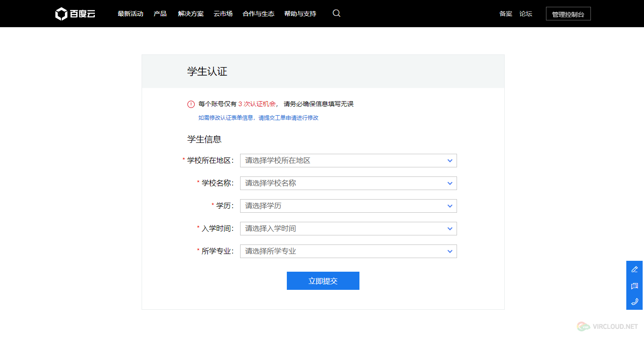Open the 学历 selection dropdown
Image resolution: width=644 pixels, height=337 pixels.
pyautogui.click(x=348, y=205)
